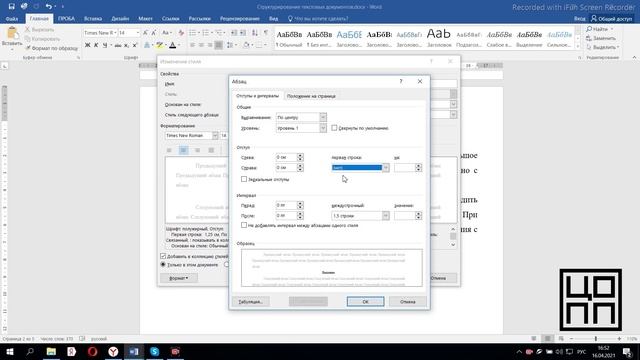Screen dimensions: 640x360
Task: Click Заменить in the Редактирование group
Action: point(600,38)
